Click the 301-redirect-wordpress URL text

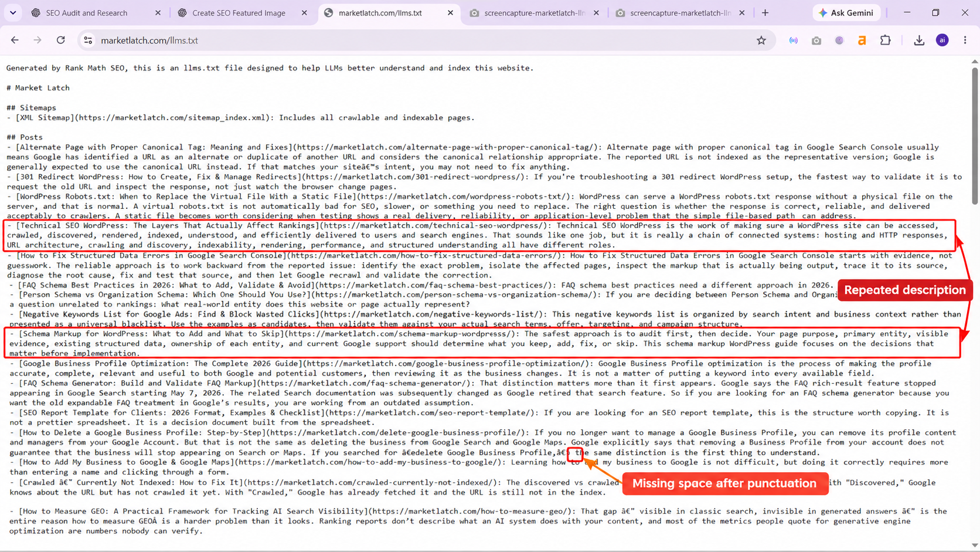pyautogui.click(x=414, y=177)
